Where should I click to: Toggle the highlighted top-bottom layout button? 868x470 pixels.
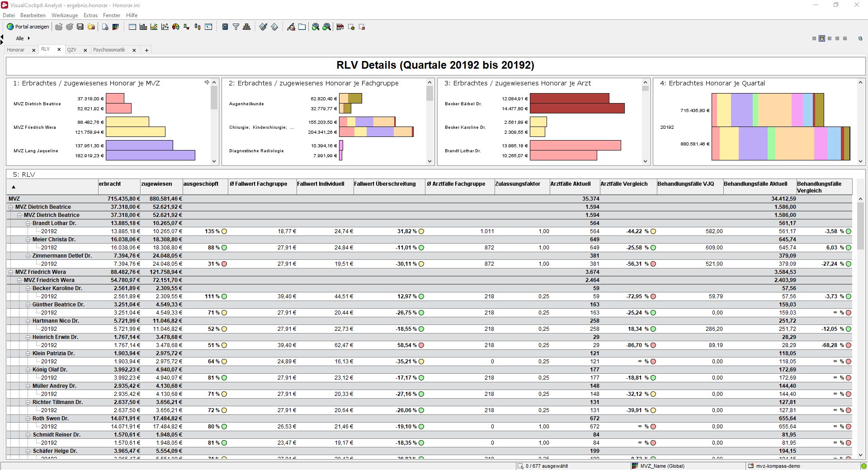pos(822,38)
